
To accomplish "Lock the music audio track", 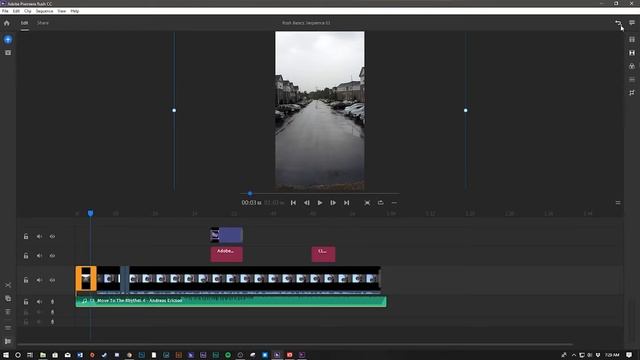I will [26, 302].
